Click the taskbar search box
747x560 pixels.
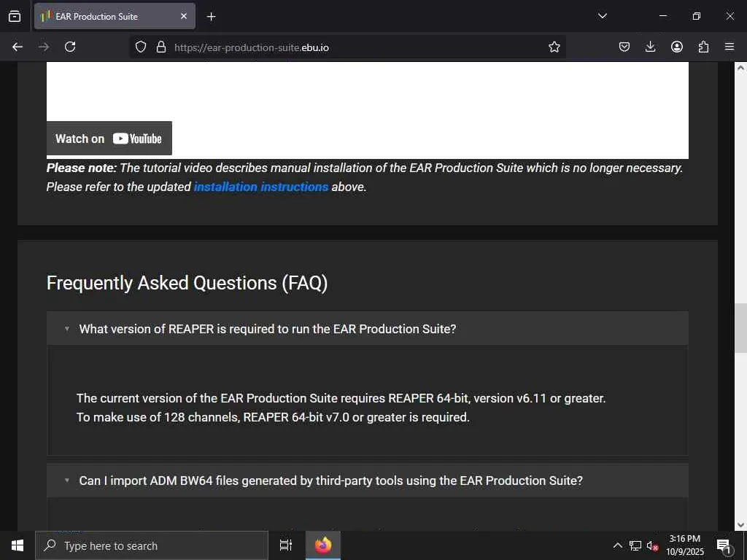click(152, 545)
